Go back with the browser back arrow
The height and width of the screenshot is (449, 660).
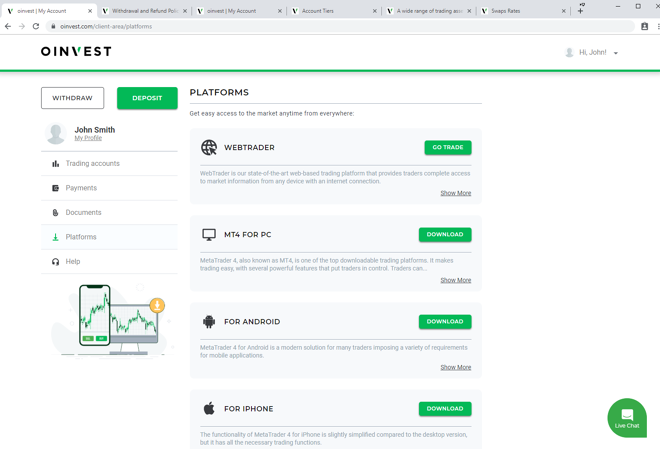click(8, 26)
